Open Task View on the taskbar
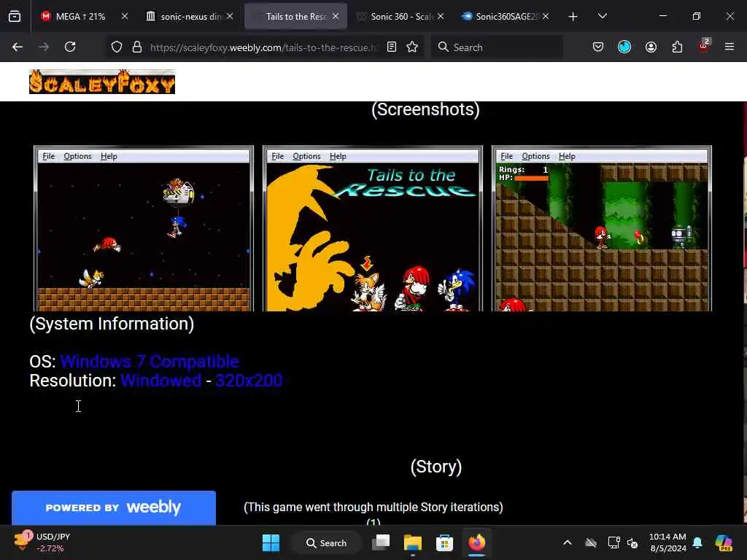 (381, 542)
